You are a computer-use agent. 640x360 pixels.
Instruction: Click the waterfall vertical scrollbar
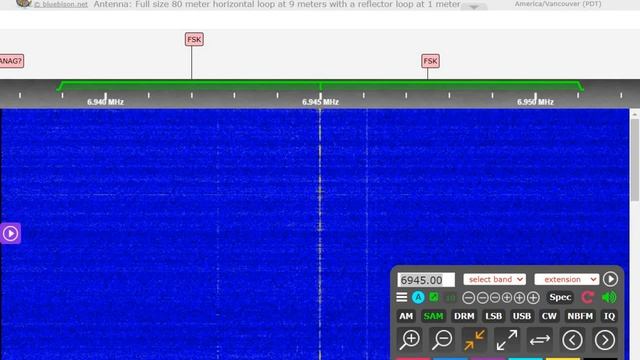(x=635, y=159)
